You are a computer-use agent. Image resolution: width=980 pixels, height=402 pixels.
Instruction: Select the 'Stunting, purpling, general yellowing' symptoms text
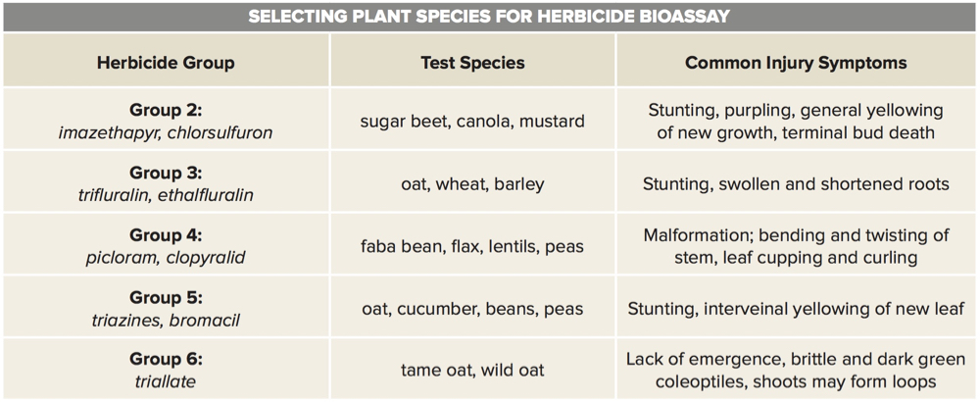(796, 110)
